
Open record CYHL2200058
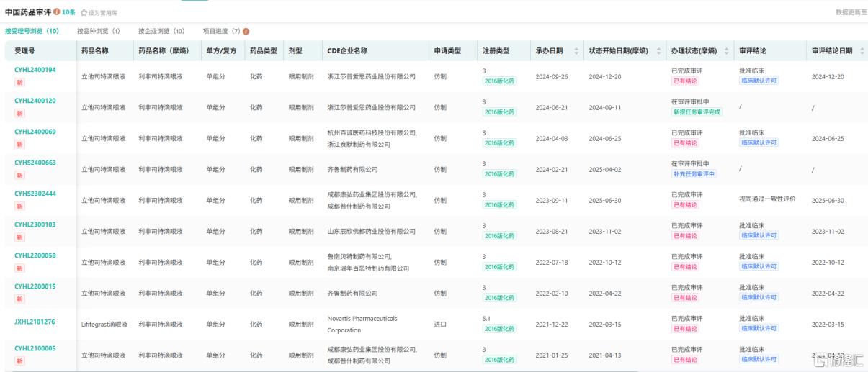coord(35,255)
